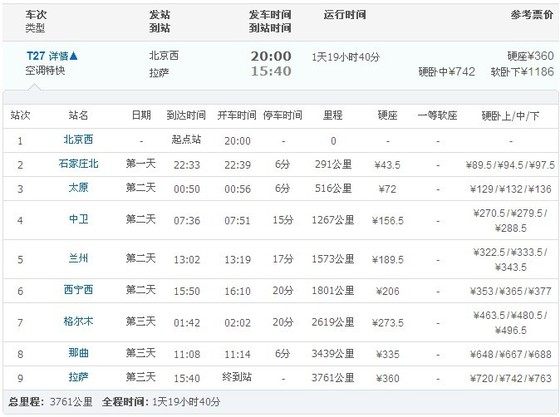Open the 西宁西 station link

click(78, 290)
